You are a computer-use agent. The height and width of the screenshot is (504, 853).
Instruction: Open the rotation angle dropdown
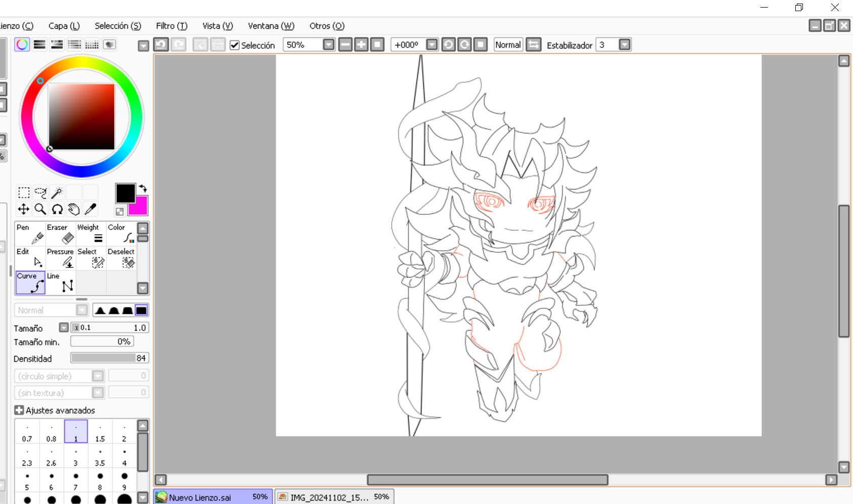[x=432, y=44]
